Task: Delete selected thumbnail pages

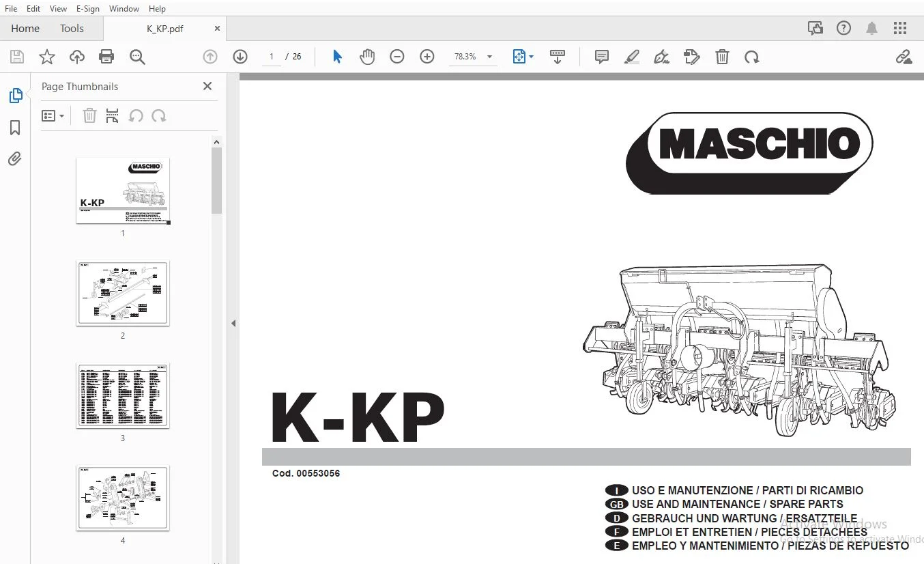Action: (x=89, y=116)
